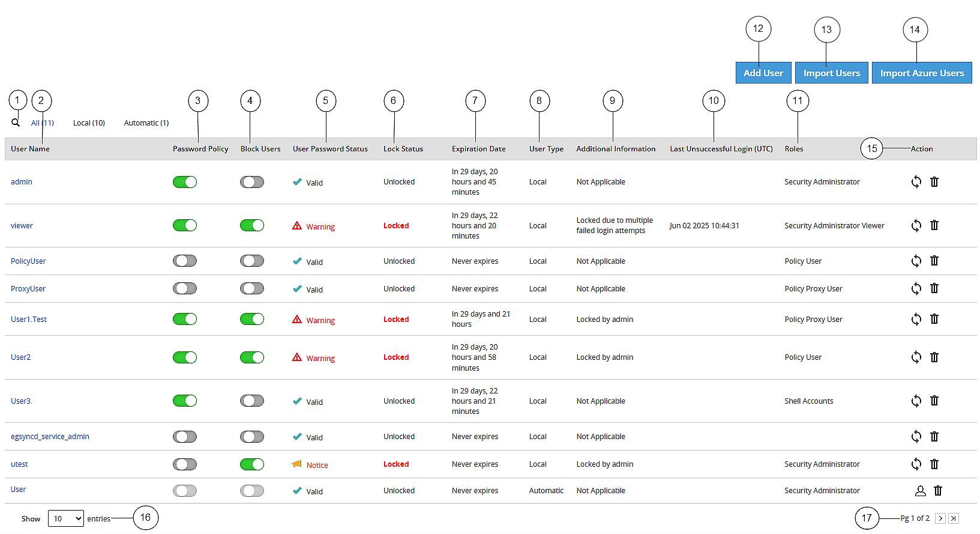The width and height of the screenshot is (980, 534).
Task: Open the egsyncd_service_admin link
Action: 50,436
